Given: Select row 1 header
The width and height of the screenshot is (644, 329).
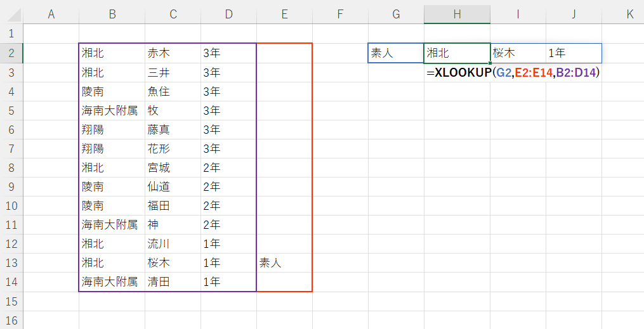Looking at the screenshot, I should click(11, 34).
